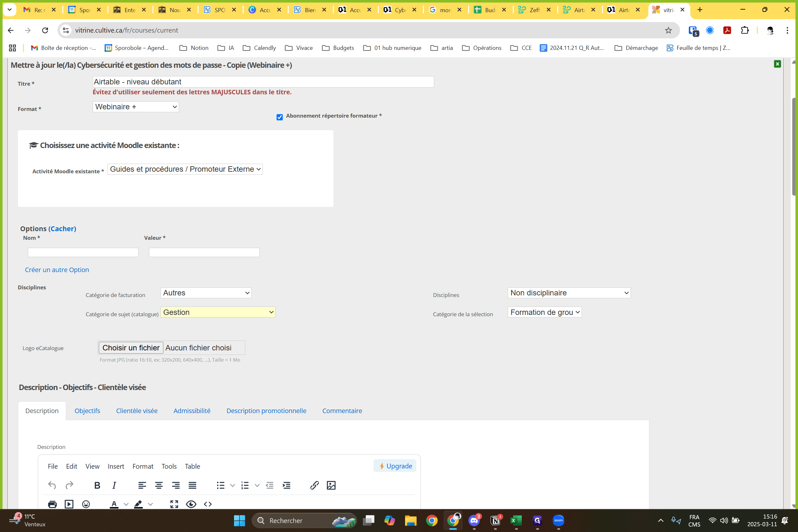The height and width of the screenshot is (532, 798).
Task: Bookmark this page with the star icon
Action: coord(668,30)
